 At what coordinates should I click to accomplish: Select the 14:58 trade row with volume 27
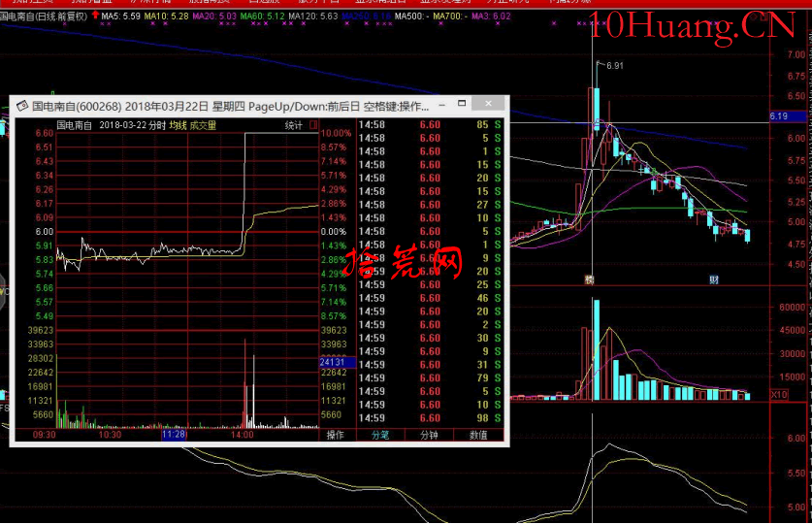(430, 205)
